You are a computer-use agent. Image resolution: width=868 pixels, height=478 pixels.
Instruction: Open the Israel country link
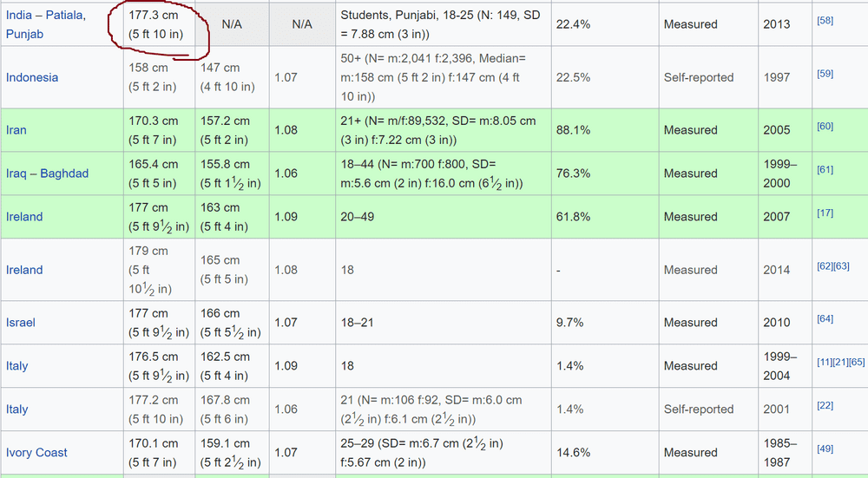point(21,323)
